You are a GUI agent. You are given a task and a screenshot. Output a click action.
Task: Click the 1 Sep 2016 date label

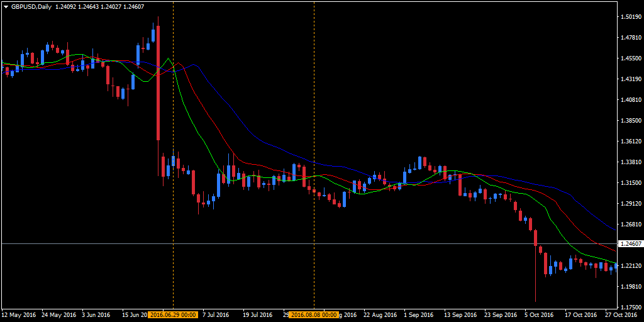coord(419,315)
